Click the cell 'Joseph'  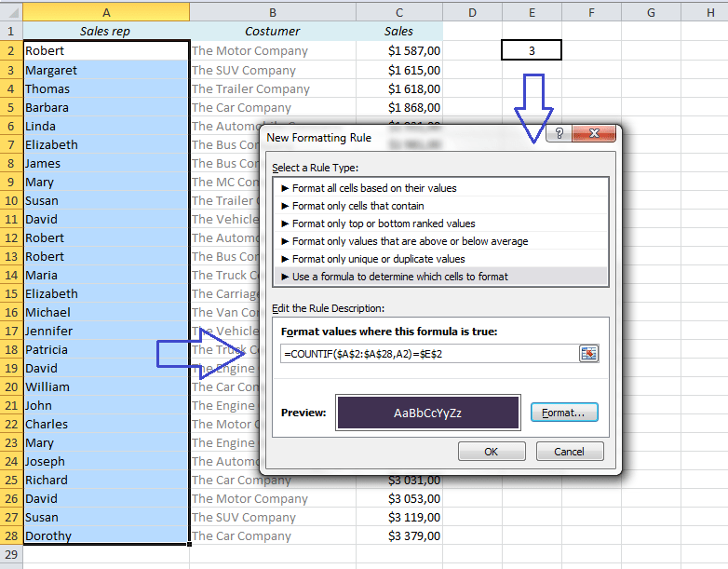tap(106, 461)
